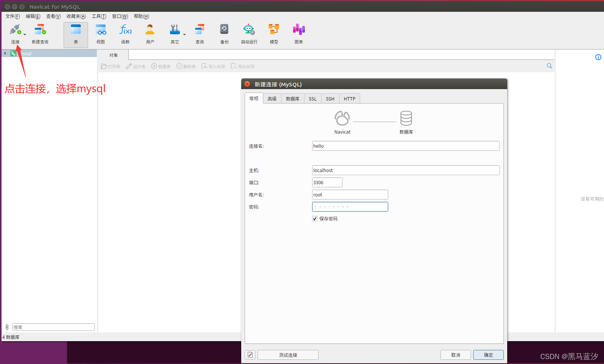Click the blue information icon
The height and width of the screenshot is (364, 604).
598,57
